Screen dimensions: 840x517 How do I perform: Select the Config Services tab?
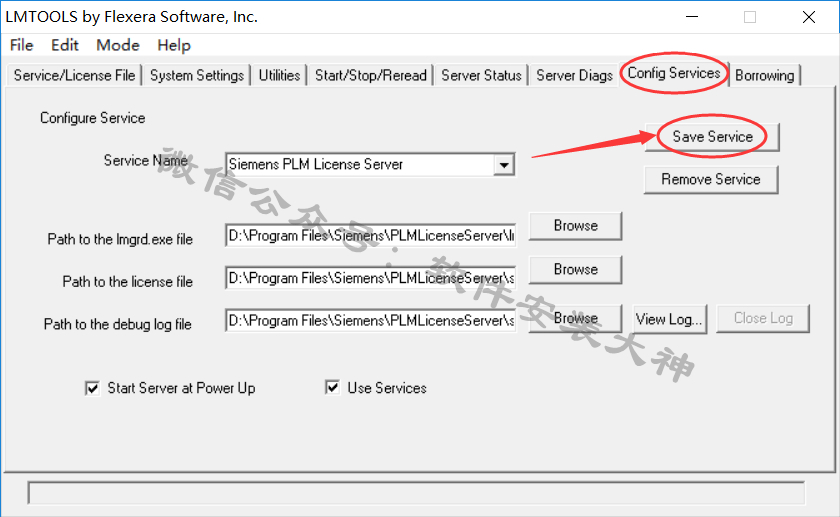tap(674, 73)
